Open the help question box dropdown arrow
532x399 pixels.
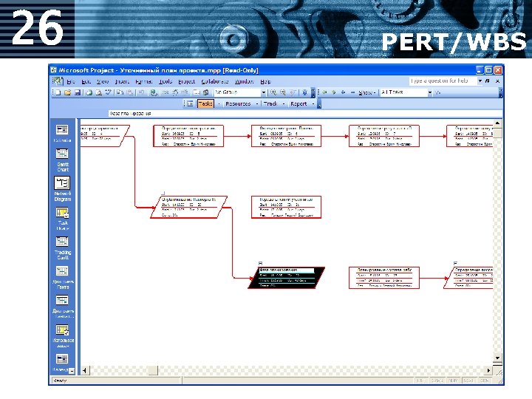[480, 81]
